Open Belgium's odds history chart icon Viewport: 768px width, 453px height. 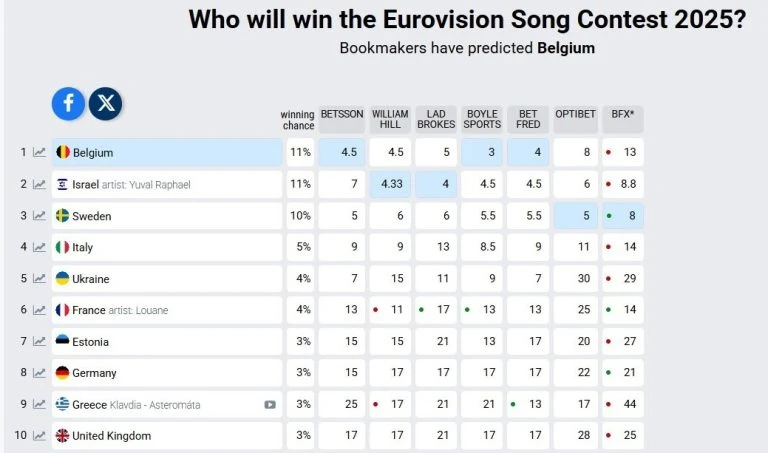(39, 153)
